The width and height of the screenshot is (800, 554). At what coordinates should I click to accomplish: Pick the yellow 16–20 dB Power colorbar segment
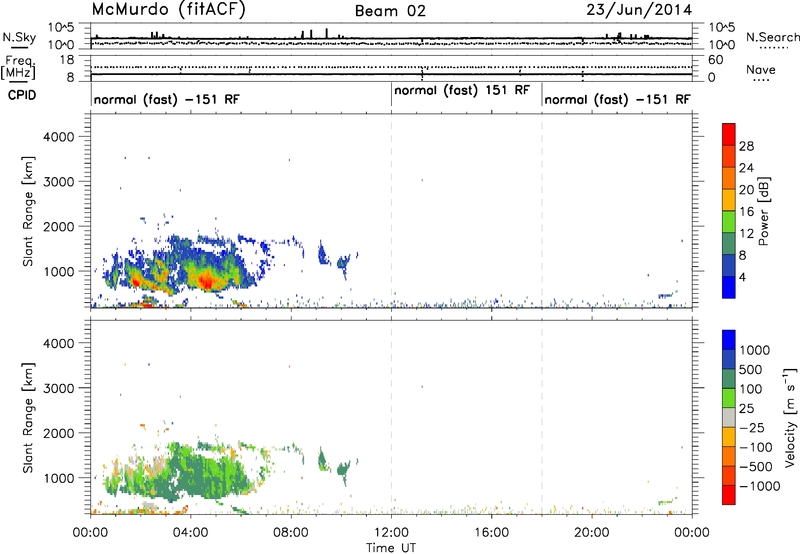(x=729, y=200)
